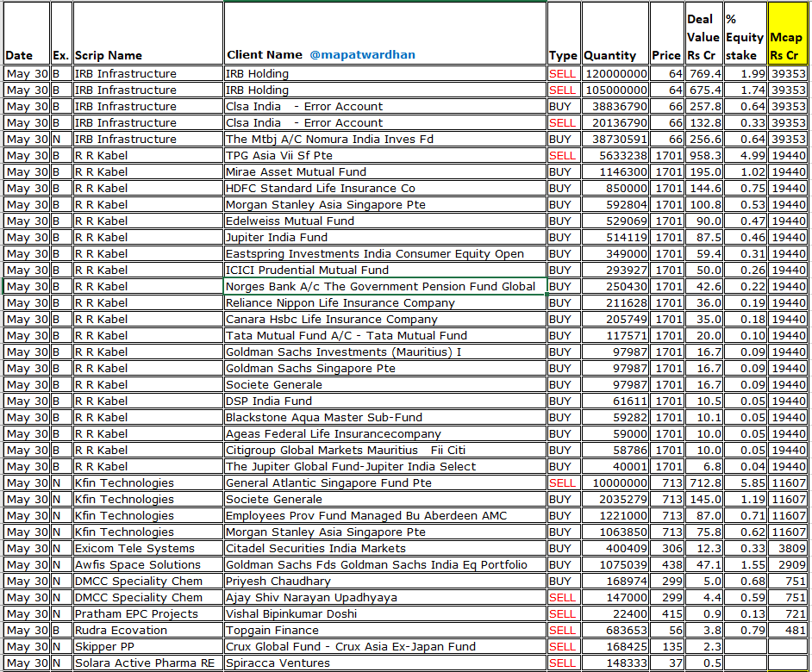
Task: Click the 'Deal Value Rs Cr' header
Action: point(703,34)
